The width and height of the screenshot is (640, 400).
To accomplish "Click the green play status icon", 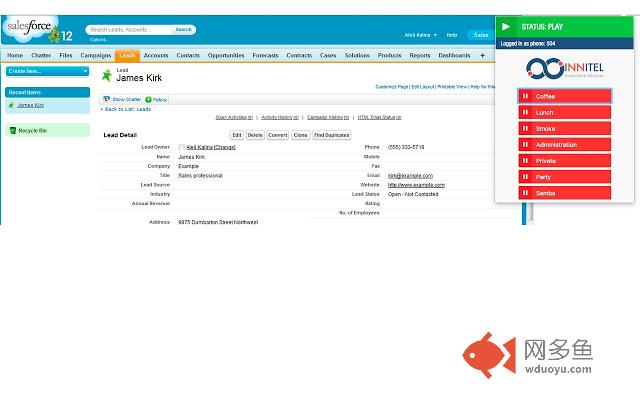I will click(x=506, y=27).
